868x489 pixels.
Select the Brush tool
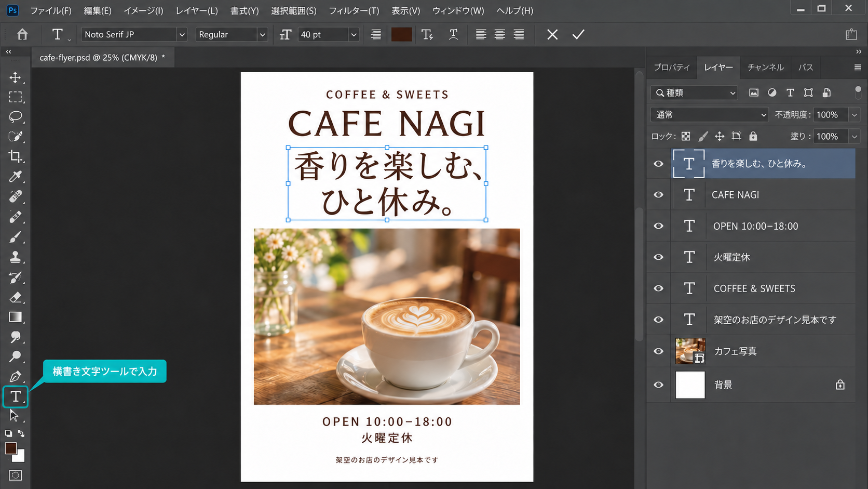[15, 237]
